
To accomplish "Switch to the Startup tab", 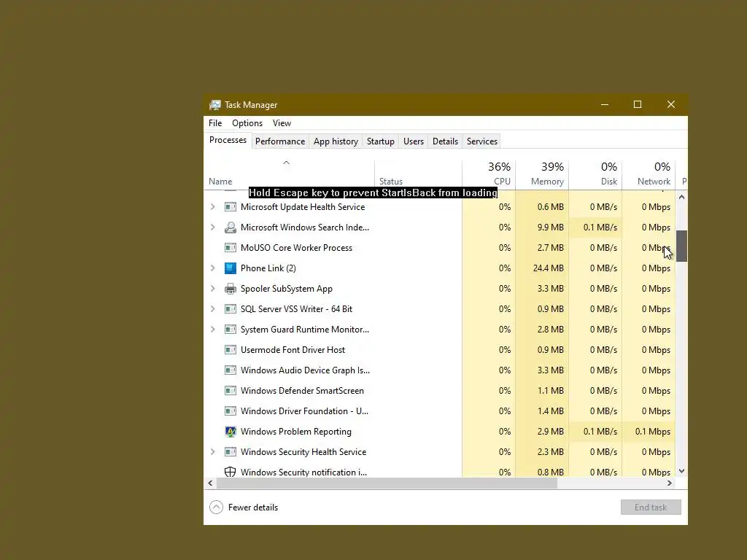I will 381,141.
